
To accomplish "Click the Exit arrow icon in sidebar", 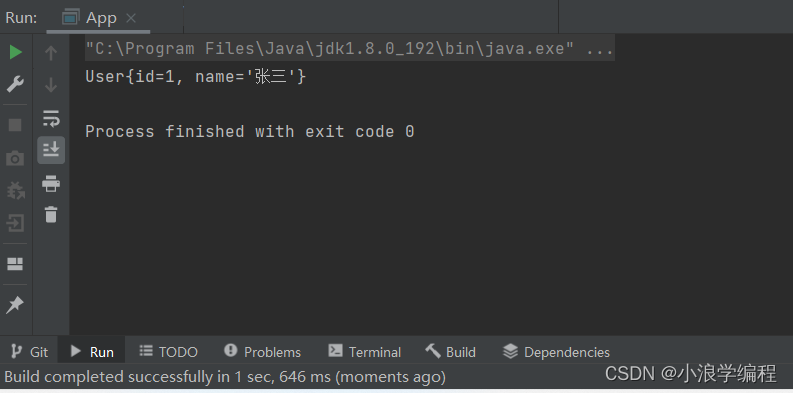I will 15,223.
